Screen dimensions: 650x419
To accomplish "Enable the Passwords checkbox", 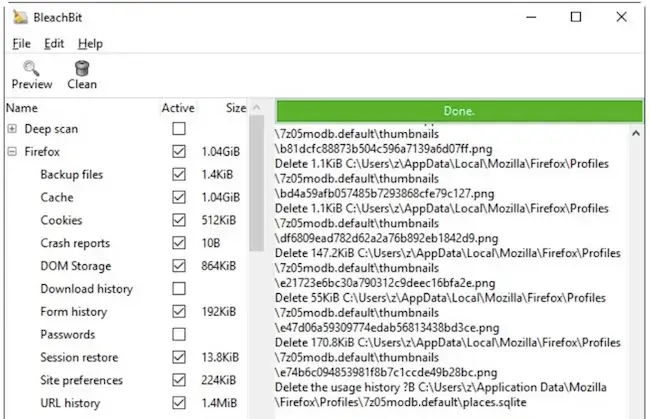I will coord(179,334).
